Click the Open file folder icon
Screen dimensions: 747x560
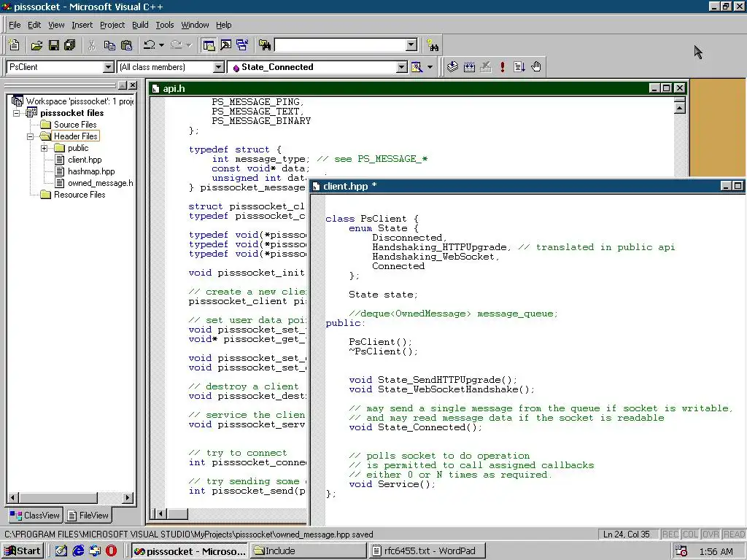[x=36, y=45]
